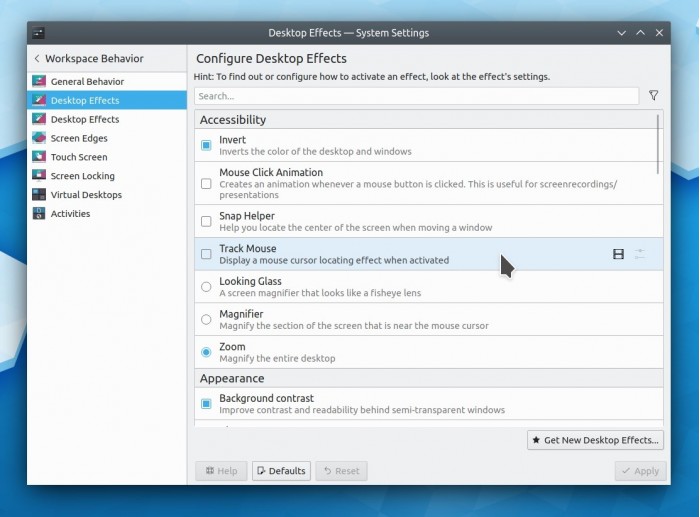700x517 pixels.
Task: Click the Screen Edges sidebar icon
Action: 39,138
